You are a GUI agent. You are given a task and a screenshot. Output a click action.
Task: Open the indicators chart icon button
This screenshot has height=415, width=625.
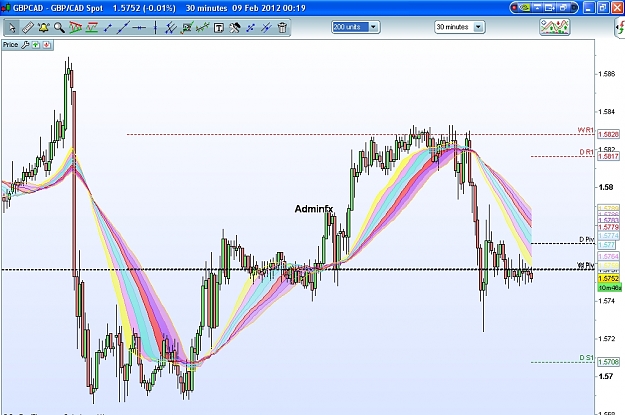coord(554,27)
